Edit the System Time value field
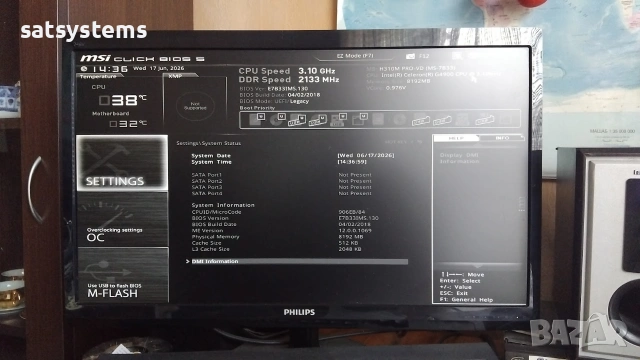The image size is (640, 360). (x=352, y=162)
